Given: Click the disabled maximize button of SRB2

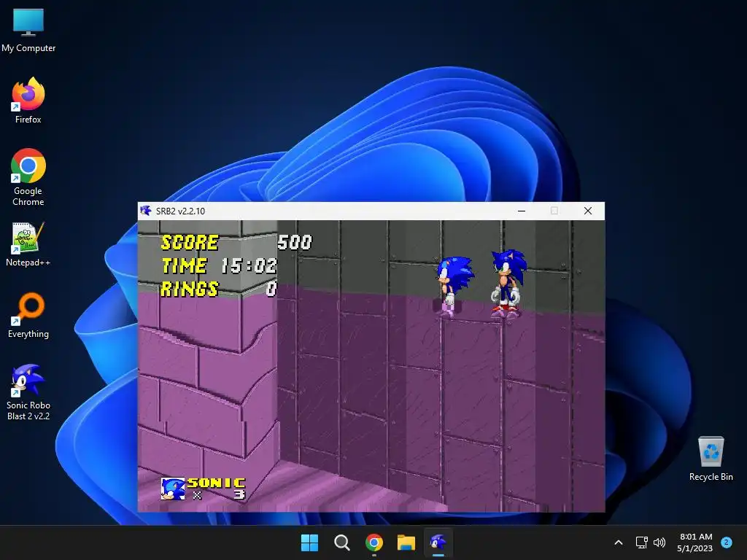Looking at the screenshot, I should (554, 211).
